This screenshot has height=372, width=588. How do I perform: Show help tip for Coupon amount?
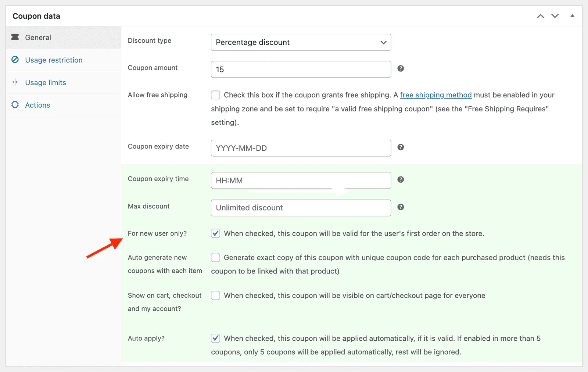click(x=401, y=68)
